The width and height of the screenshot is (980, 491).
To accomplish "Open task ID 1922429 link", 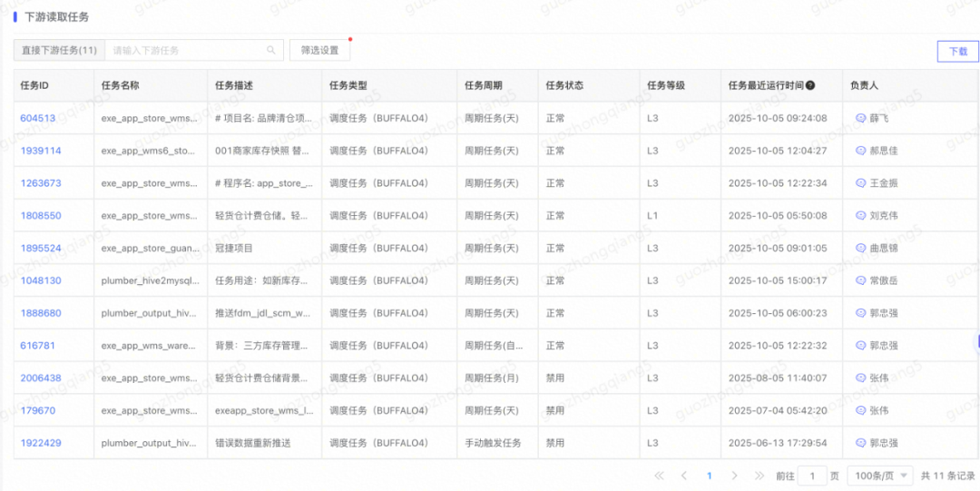I will pos(41,444).
